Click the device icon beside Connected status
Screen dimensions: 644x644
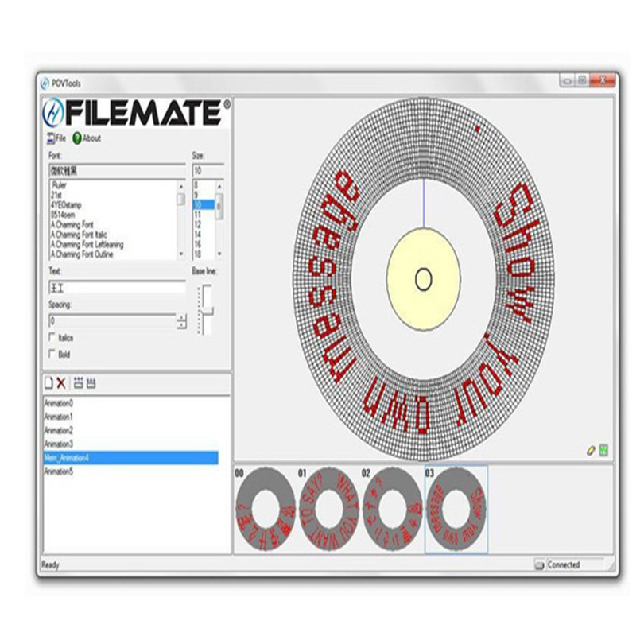click(539, 565)
